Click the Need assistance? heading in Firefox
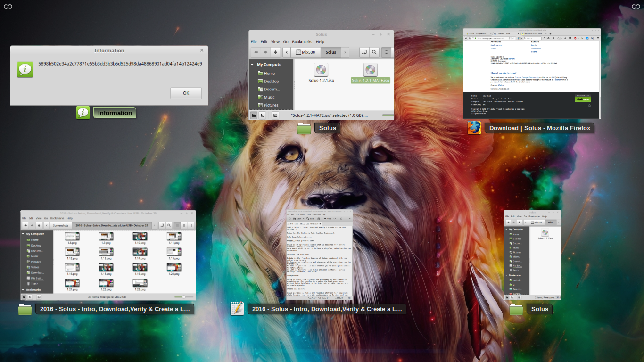This screenshot has height=362, width=644. point(504,74)
